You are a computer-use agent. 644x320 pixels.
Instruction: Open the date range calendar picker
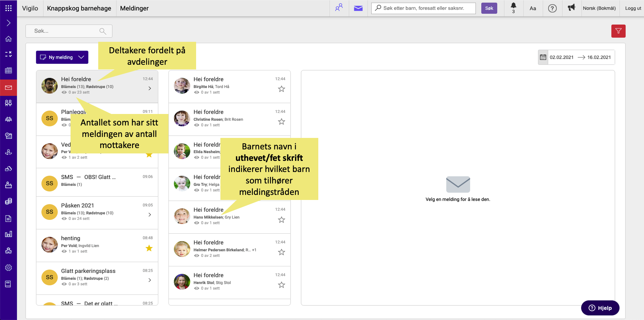pyautogui.click(x=543, y=57)
